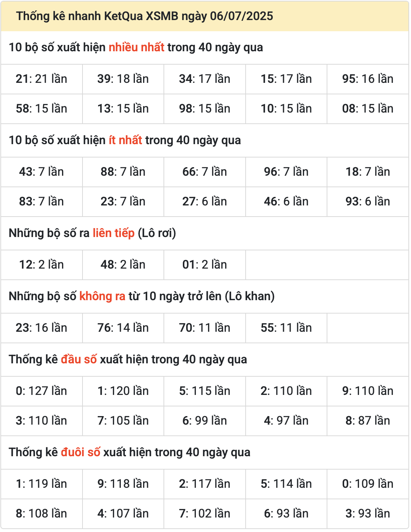Viewport: 411px width, 532px height.
Task: Click the cell showing 95: 16 lần
Action: tap(368, 79)
